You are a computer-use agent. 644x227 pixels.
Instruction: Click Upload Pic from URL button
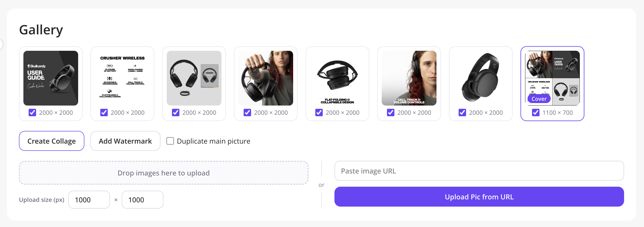coord(479,197)
